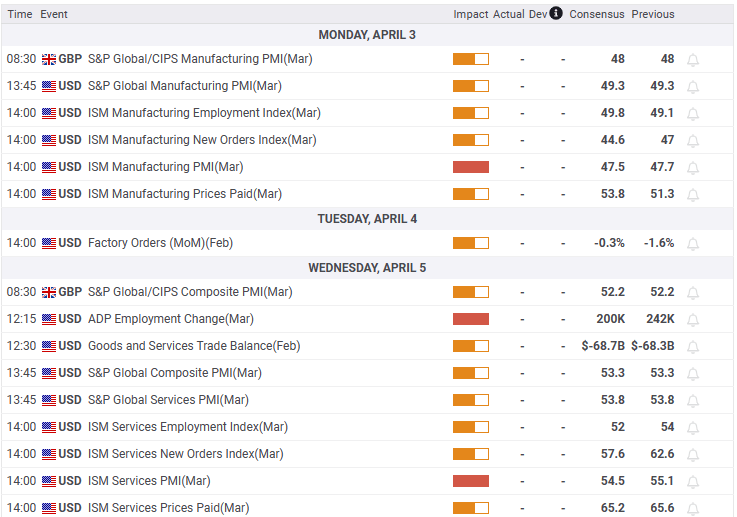Click consensus value -0.3% for Factory Orders
This screenshot has height=517, width=737.
(x=609, y=243)
